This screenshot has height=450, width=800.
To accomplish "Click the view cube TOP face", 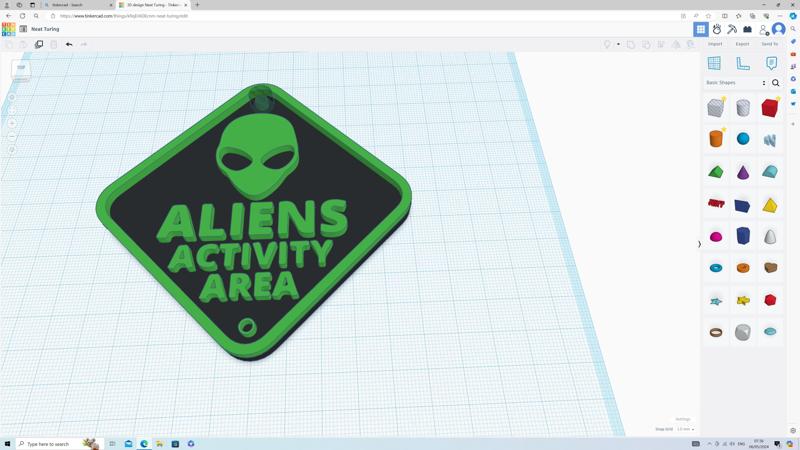I will [21, 68].
